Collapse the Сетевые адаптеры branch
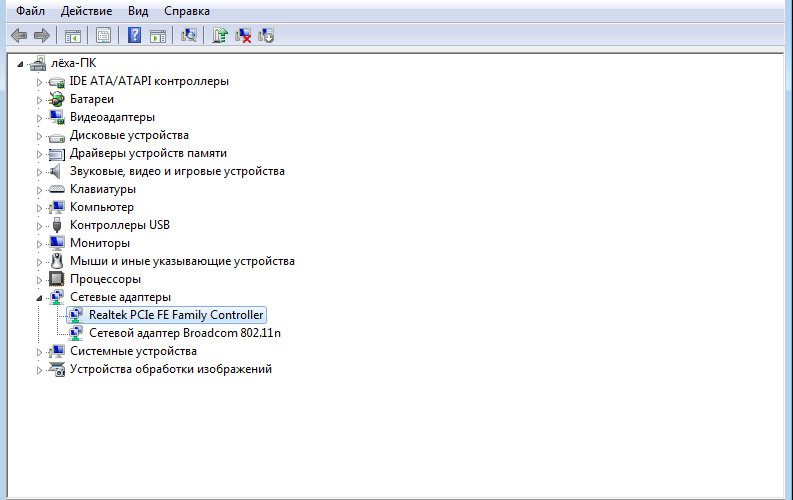 click(x=39, y=298)
